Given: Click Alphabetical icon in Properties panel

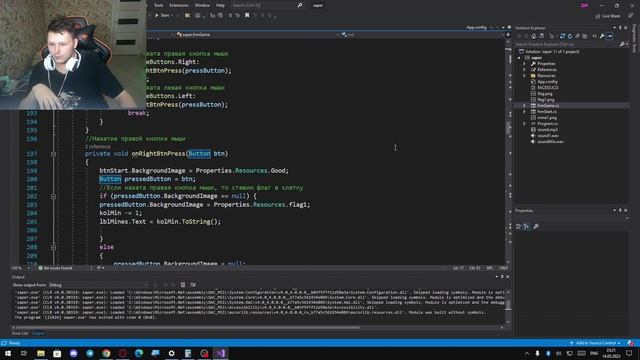Looking at the screenshot, I should [527, 227].
